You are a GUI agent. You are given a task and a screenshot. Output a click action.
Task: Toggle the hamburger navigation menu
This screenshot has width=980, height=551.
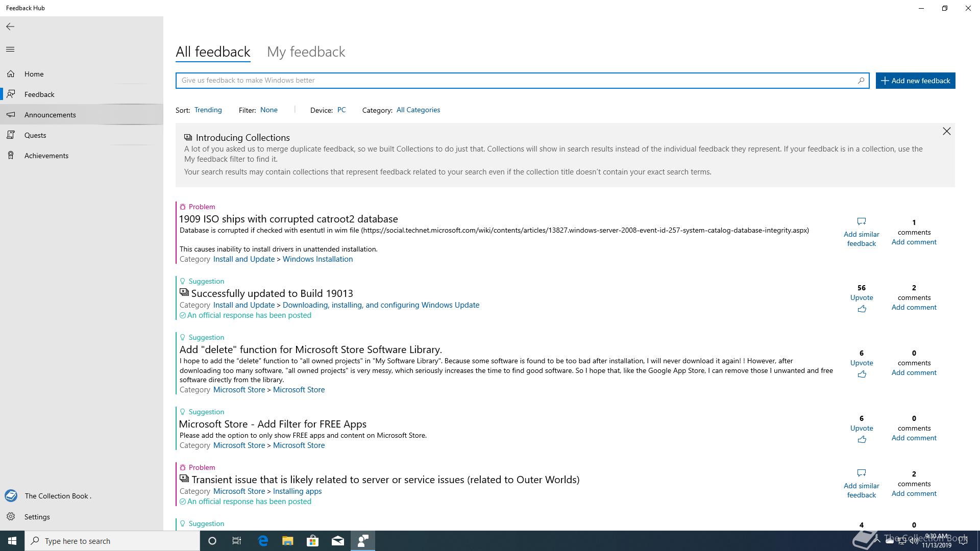pos(10,49)
